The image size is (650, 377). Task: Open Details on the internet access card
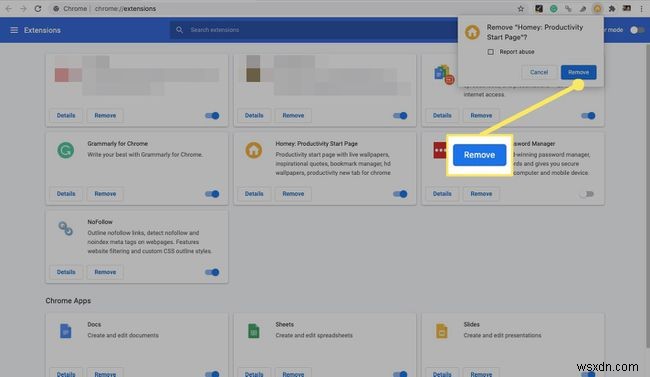442,115
